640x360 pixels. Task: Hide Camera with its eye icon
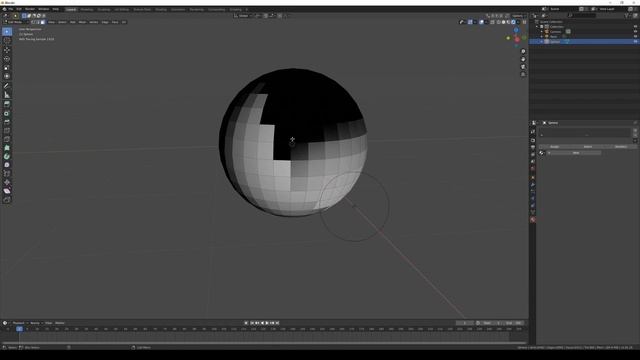(x=635, y=31)
